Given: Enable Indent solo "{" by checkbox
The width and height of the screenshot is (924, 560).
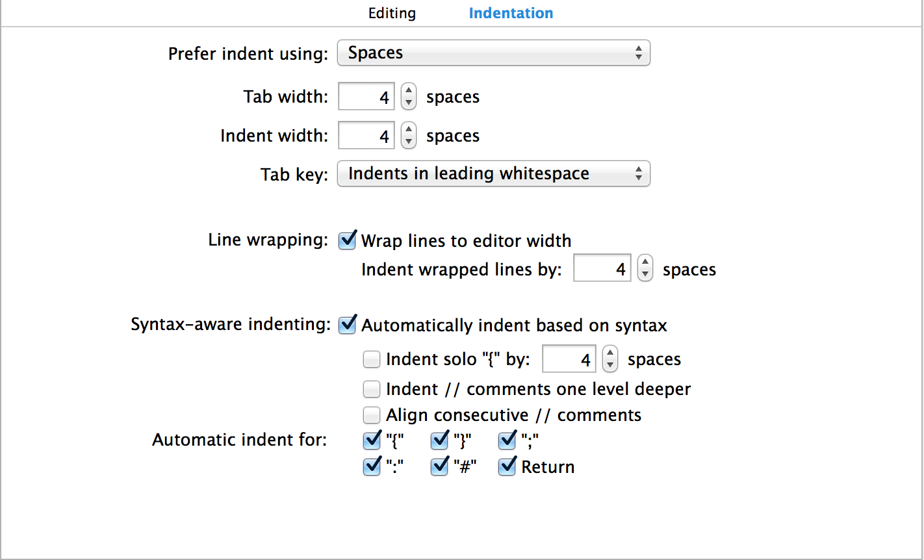Looking at the screenshot, I should [372, 359].
